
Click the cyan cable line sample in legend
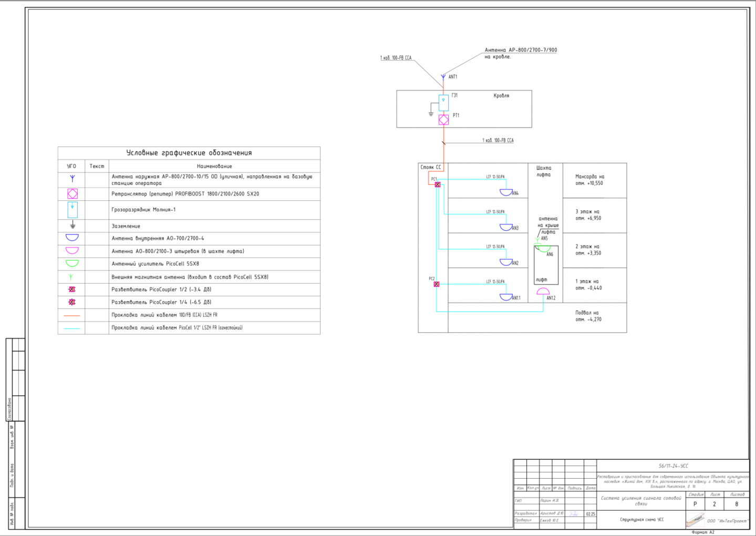[72, 328]
